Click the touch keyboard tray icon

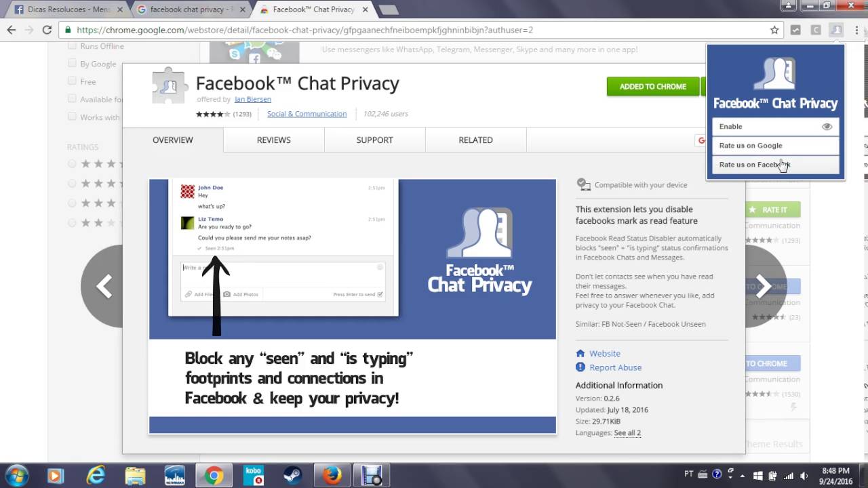(703, 475)
